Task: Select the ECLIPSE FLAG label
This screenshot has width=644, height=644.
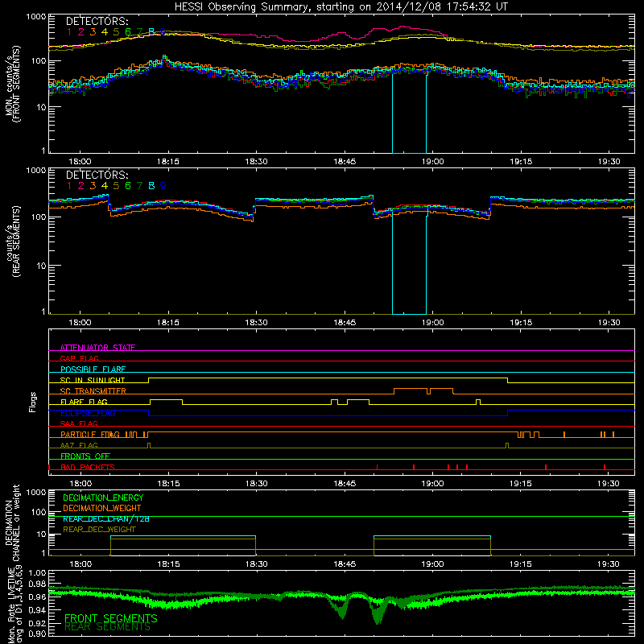Action: point(88,413)
